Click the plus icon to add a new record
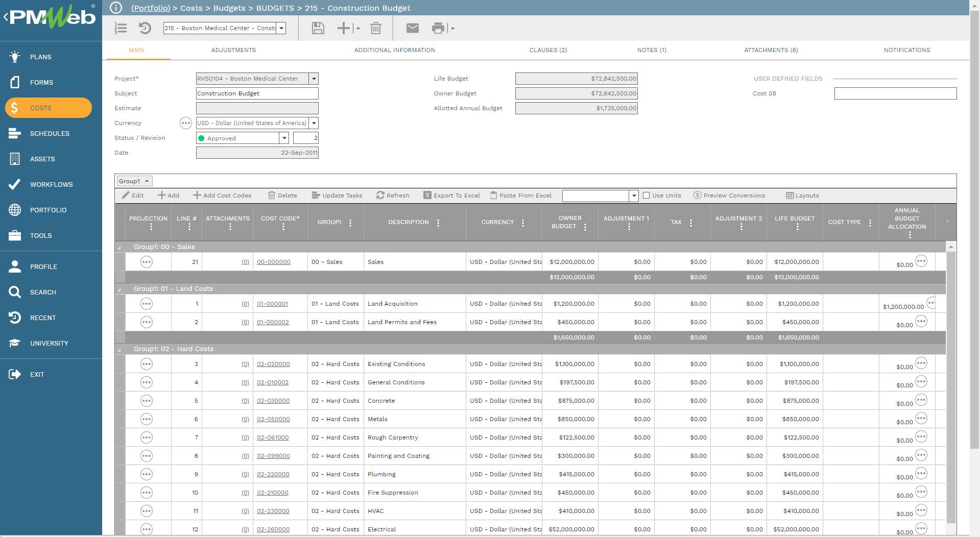This screenshot has width=980, height=537. coord(344,28)
